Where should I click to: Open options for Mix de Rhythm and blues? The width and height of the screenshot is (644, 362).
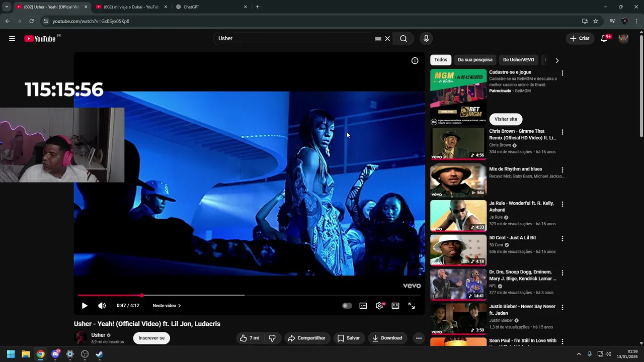[562, 170]
